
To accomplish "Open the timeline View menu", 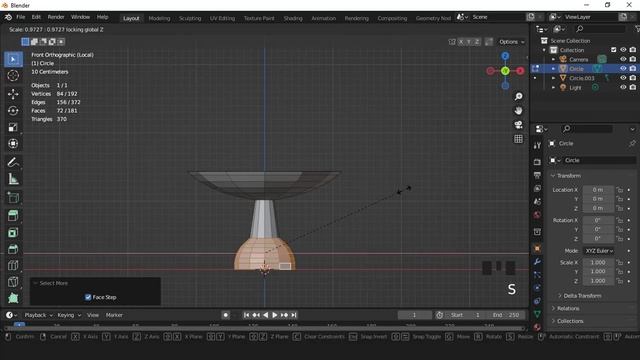I will tap(93, 315).
